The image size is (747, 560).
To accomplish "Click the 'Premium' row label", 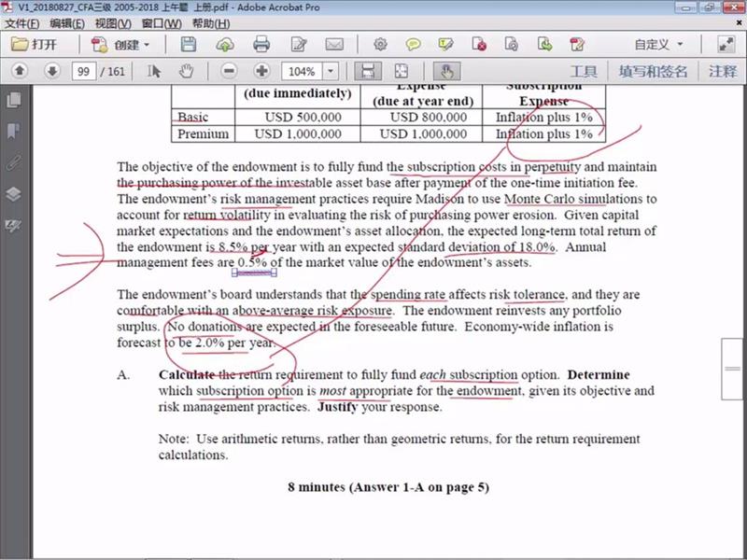I will 203,133.
